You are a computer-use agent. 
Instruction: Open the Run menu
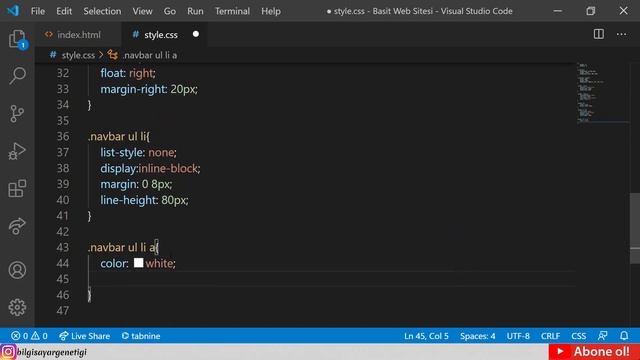(x=195, y=11)
